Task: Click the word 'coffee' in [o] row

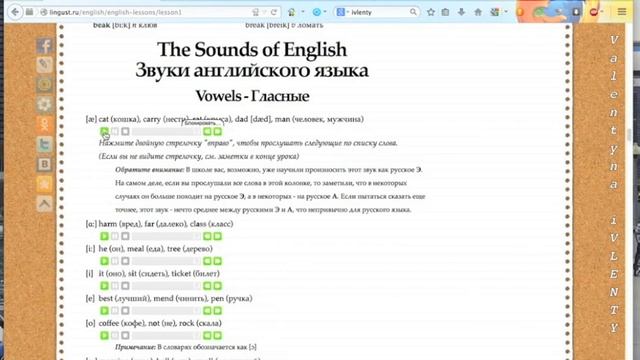Action: pos(109,323)
